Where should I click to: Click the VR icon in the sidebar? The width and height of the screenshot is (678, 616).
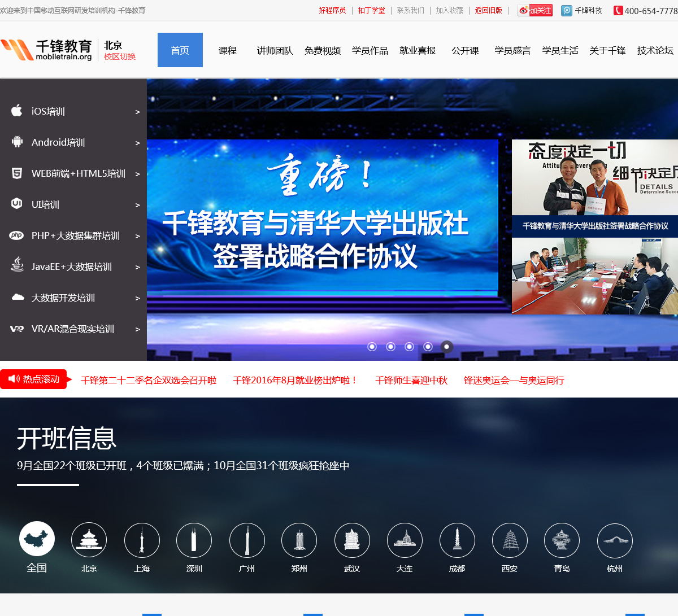click(17, 329)
